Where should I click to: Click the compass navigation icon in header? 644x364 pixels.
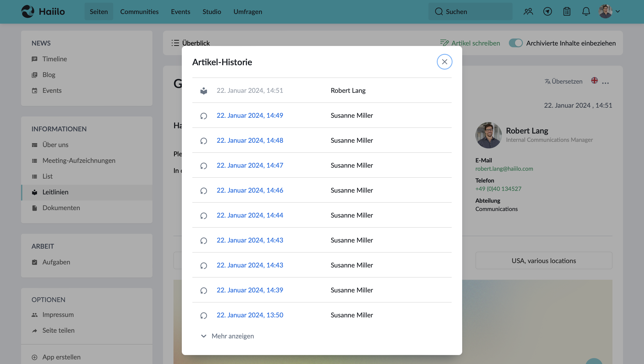click(x=547, y=12)
